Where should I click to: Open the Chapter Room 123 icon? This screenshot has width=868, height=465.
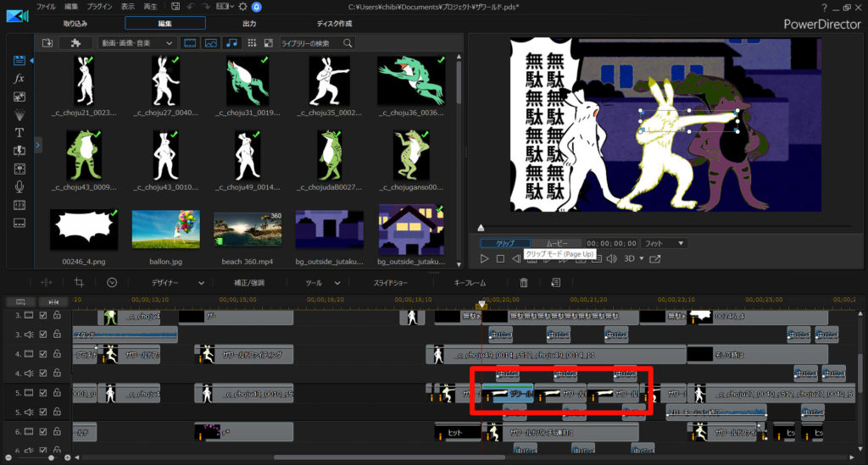click(x=19, y=205)
